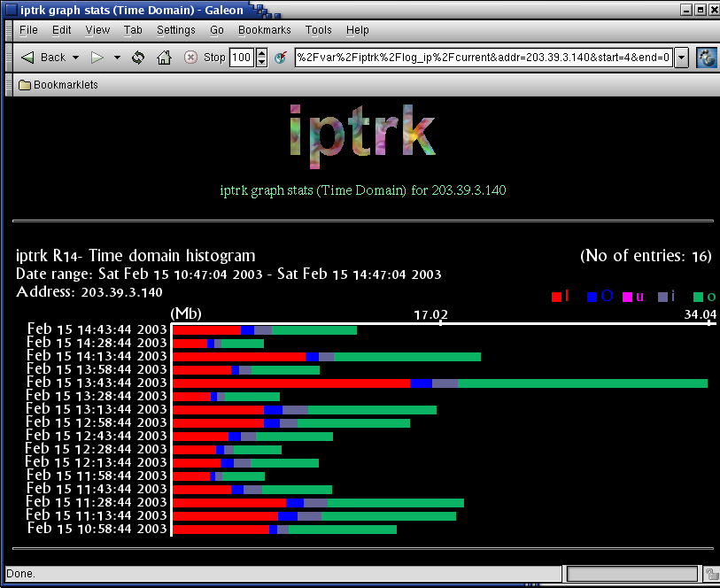Click the 'Feb 15 10:58:44 2003' row label
The image size is (720, 588).
[x=97, y=529]
